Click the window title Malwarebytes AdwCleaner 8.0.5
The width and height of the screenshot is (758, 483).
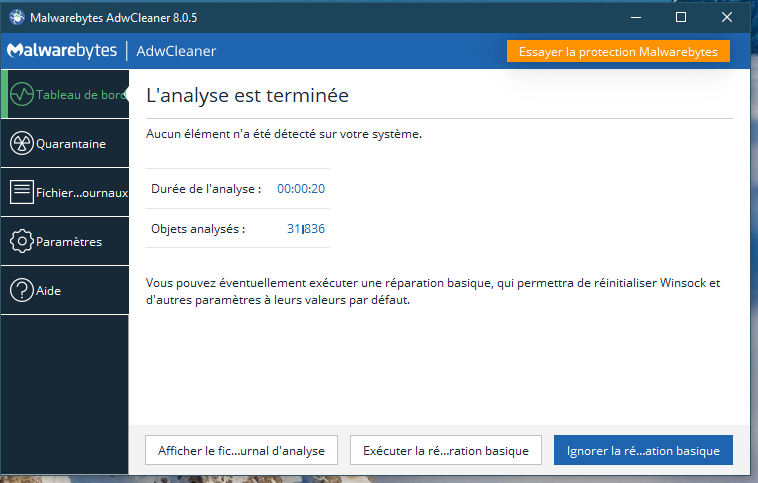tap(114, 18)
